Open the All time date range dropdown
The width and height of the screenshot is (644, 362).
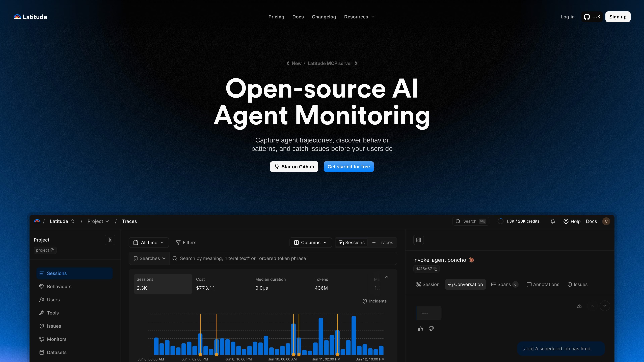click(149, 243)
